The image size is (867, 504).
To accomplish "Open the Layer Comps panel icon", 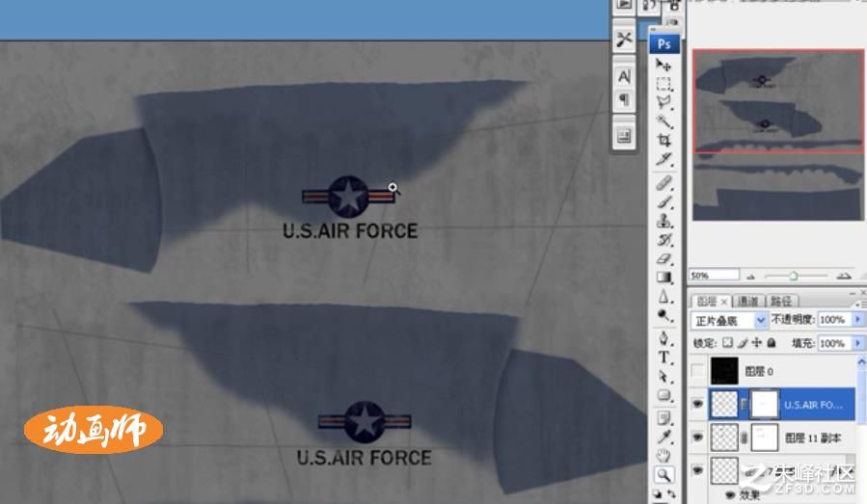I will pos(624,135).
